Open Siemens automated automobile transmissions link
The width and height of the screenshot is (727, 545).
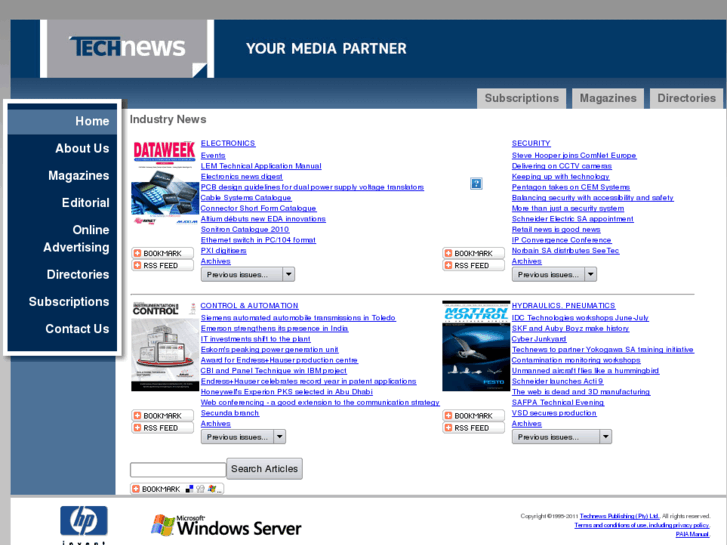tap(298, 318)
